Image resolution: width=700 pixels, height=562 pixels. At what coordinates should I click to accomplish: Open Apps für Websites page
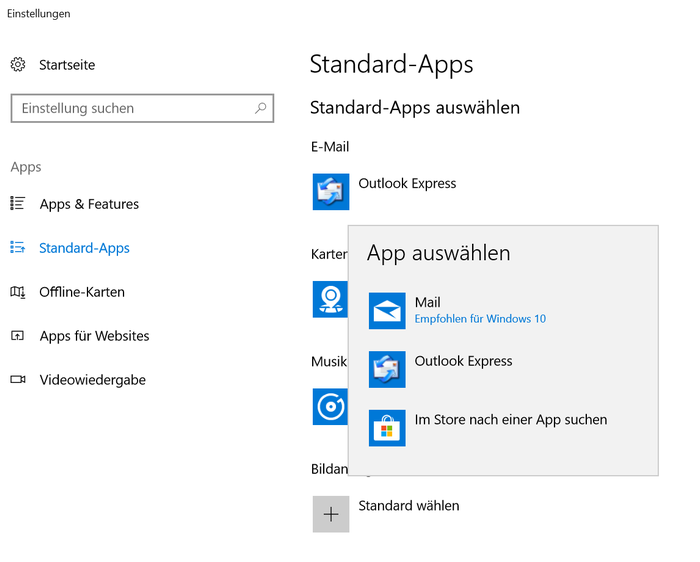click(x=94, y=336)
